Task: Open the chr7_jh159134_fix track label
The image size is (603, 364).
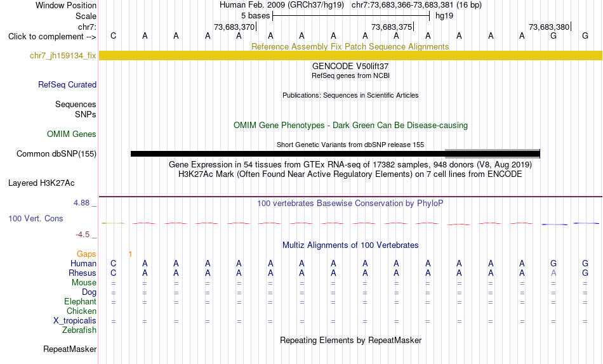Action: tap(63, 55)
